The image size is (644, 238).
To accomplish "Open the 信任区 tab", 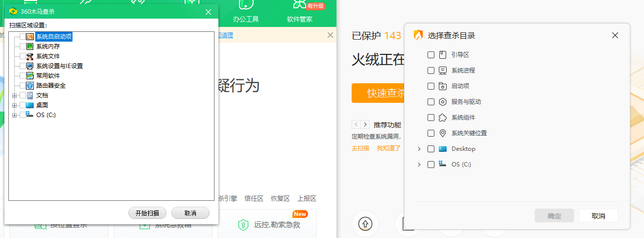I will click(x=254, y=198).
